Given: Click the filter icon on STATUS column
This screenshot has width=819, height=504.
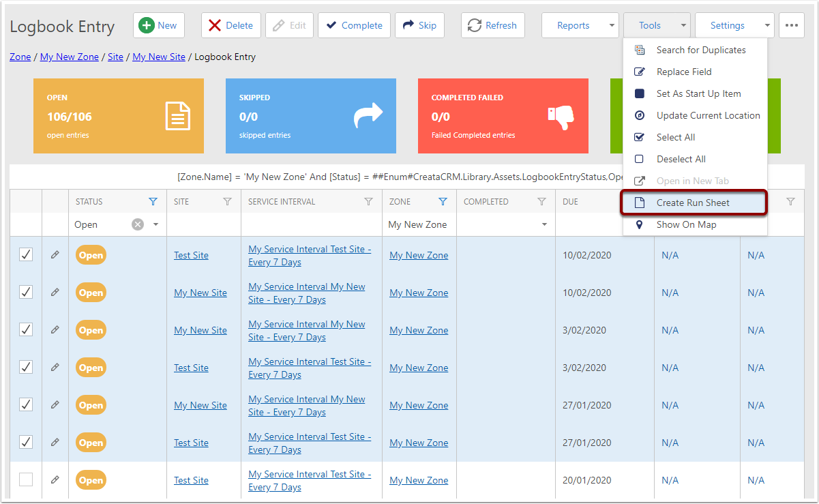Looking at the screenshot, I should (x=153, y=202).
